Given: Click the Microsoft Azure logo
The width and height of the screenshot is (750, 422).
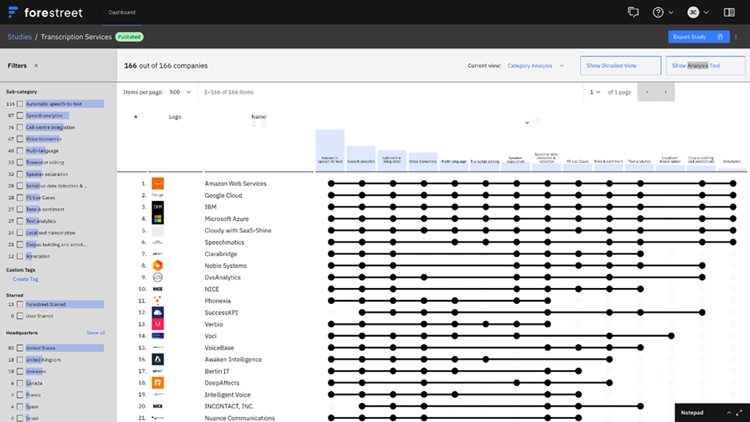Looking at the screenshot, I should (x=157, y=219).
